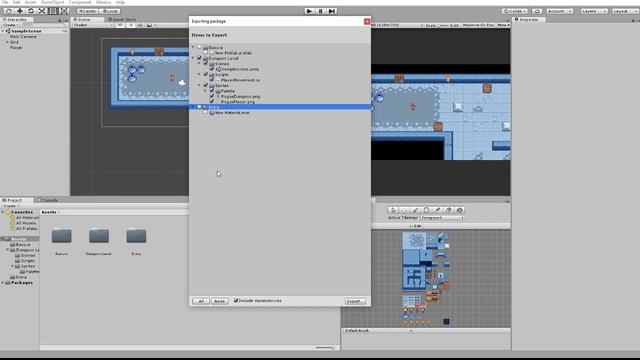This screenshot has width=640, height=360.
Task: Expand Grid object in Hierarchy
Action: coord(7,42)
